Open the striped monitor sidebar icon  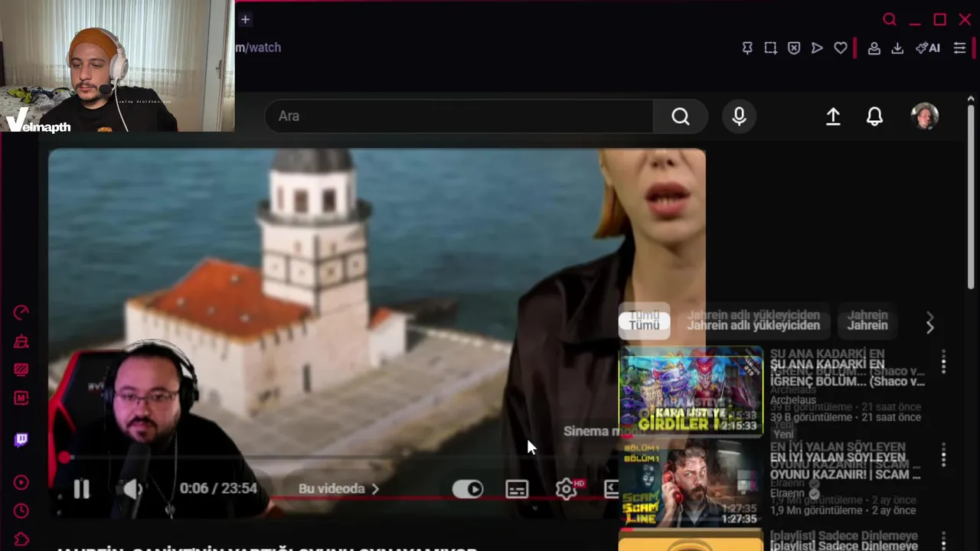tap(21, 370)
